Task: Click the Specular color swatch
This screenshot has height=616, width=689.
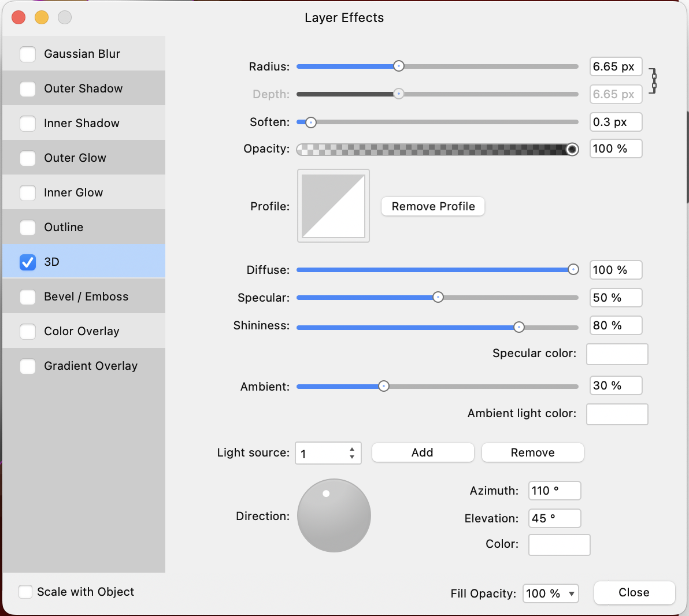Action: click(x=617, y=354)
